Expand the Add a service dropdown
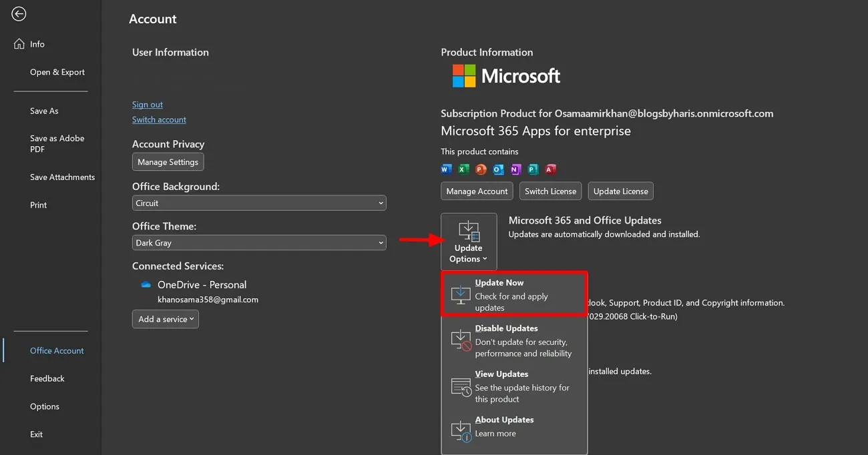This screenshot has width=868, height=455. pos(165,319)
